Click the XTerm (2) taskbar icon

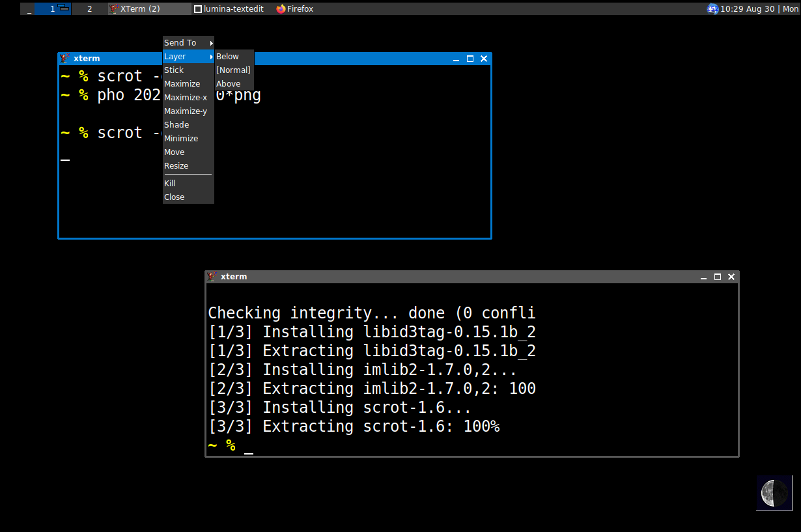pyautogui.click(x=114, y=9)
